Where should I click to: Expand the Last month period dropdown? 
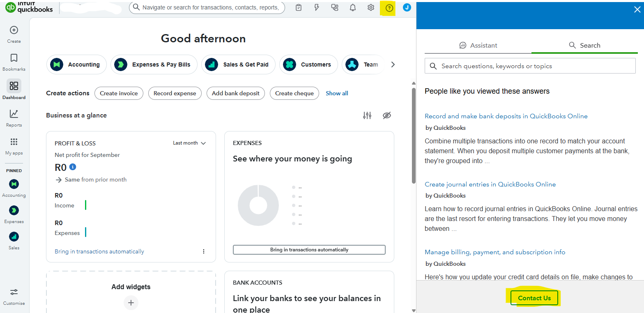click(189, 143)
